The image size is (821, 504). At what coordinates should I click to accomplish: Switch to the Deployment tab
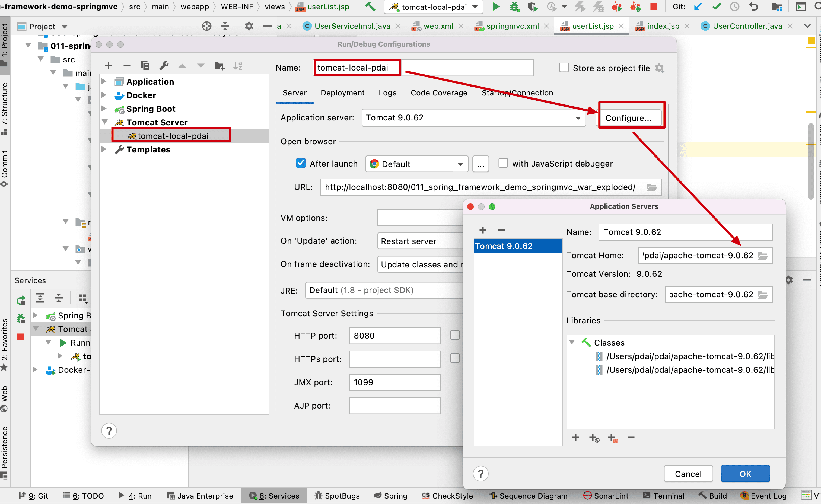point(342,93)
